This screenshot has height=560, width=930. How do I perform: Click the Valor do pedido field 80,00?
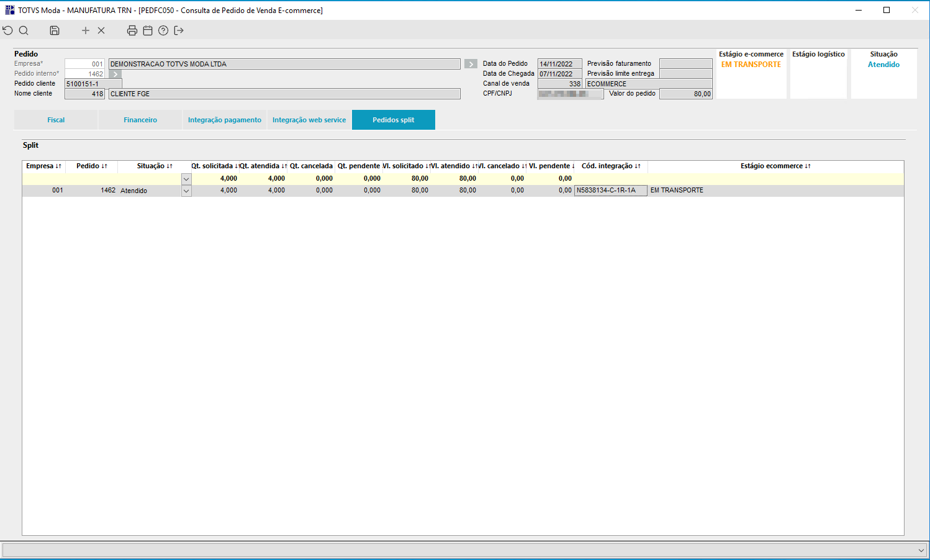coord(685,94)
